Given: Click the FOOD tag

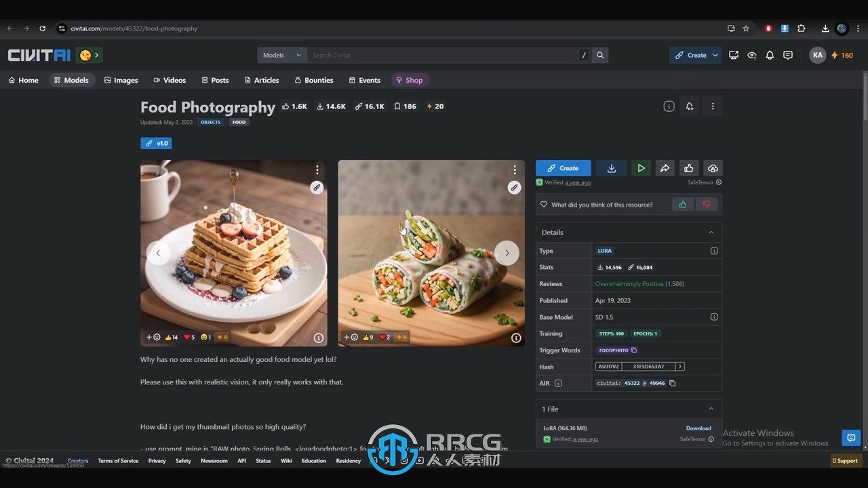Looking at the screenshot, I should pos(239,123).
